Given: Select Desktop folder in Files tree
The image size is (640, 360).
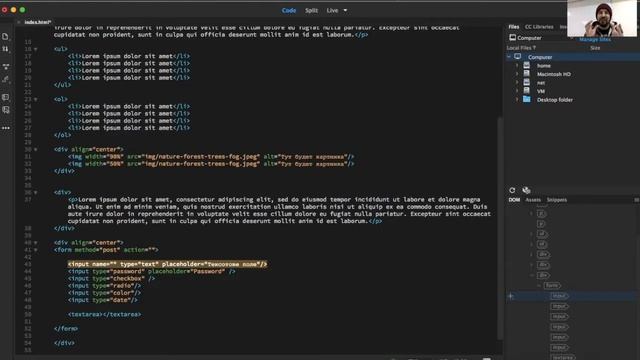Looking at the screenshot, I should (x=555, y=100).
